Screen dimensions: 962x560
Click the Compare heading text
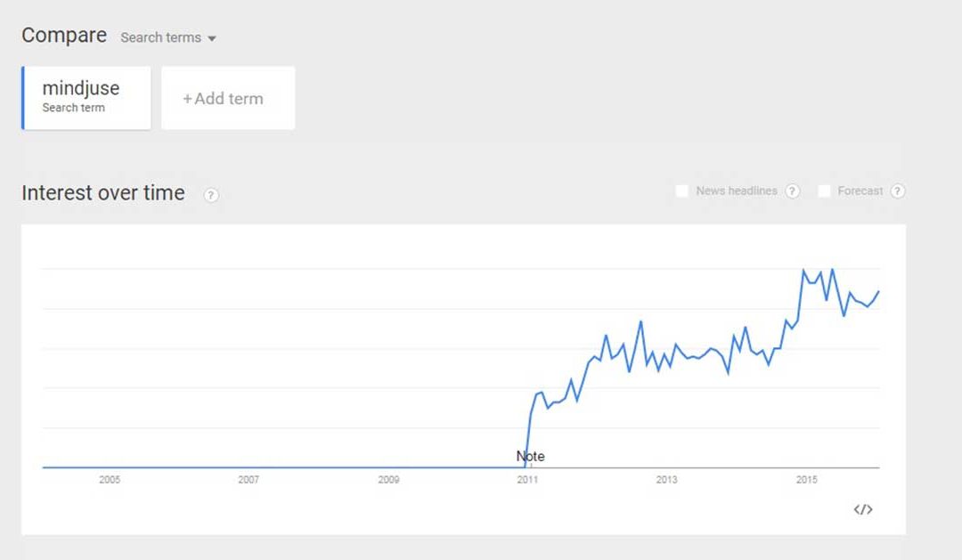[x=64, y=36]
